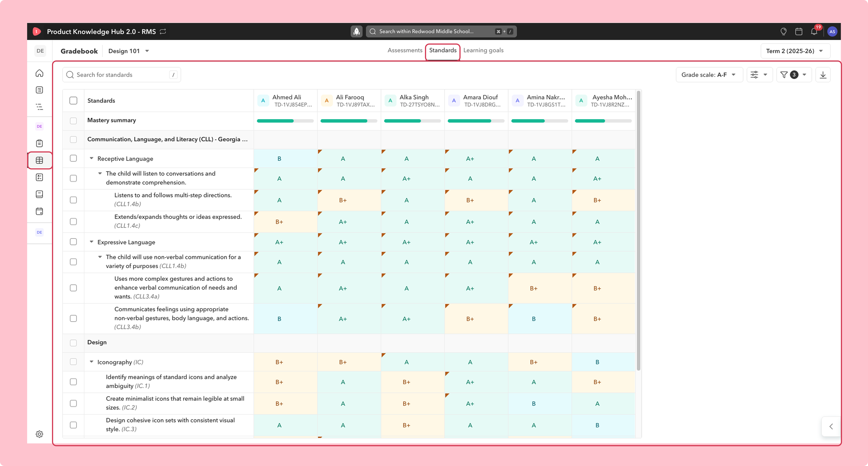This screenshot has width=868, height=466.
Task: Click the sync icon beside the RMS title
Action: [x=163, y=31]
